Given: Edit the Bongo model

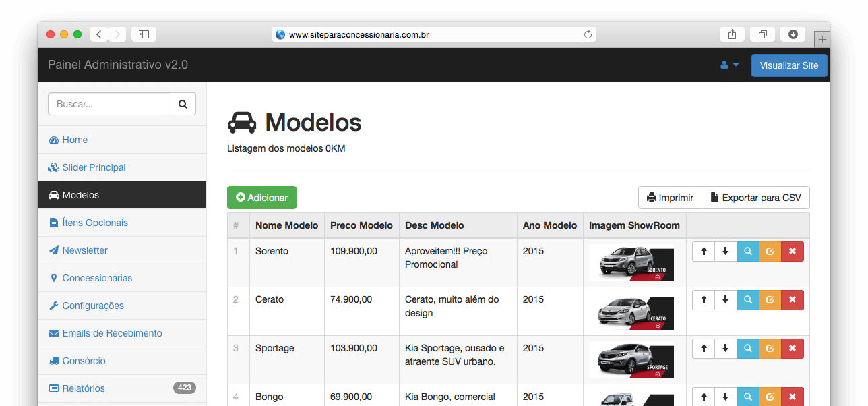Looking at the screenshot, I should pos(770,397).
